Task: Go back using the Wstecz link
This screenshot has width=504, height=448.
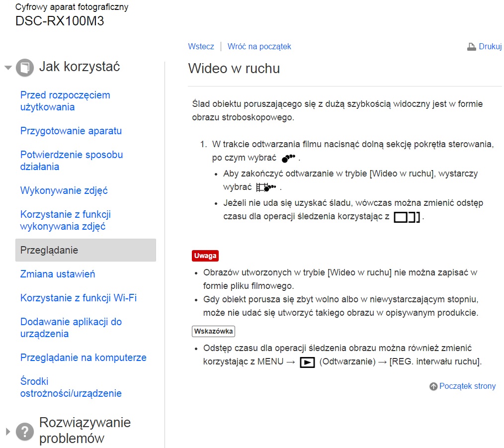Action: [x=201, y=46]
